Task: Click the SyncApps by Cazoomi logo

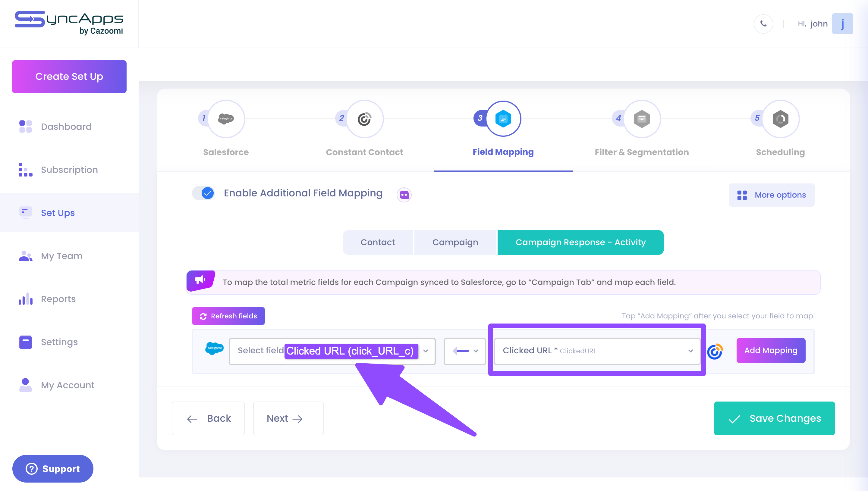Action: coord(69,23)
